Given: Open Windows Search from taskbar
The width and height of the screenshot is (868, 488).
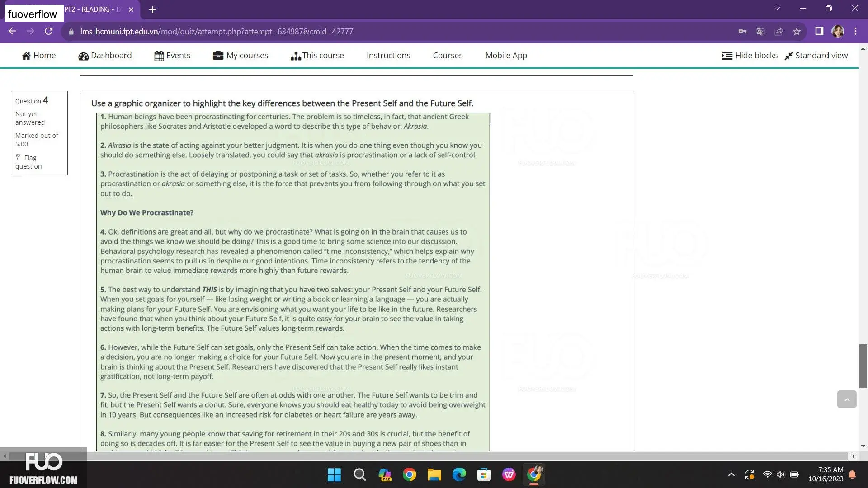Looking at the screenshot, I should (x=360, y=475).
